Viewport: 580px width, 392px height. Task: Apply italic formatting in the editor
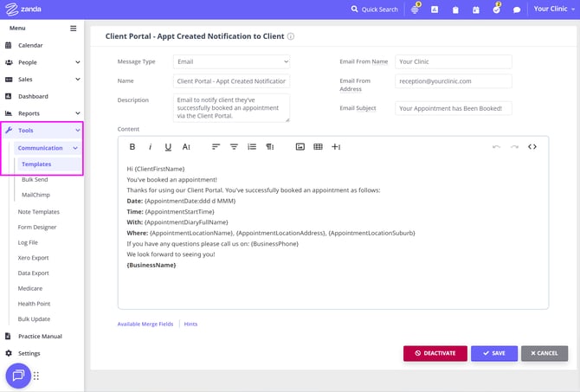pyautogui.click(x=150, y=147)
